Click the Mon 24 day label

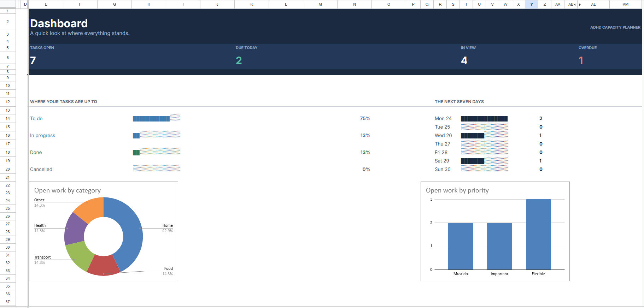[x=443, y=118]
